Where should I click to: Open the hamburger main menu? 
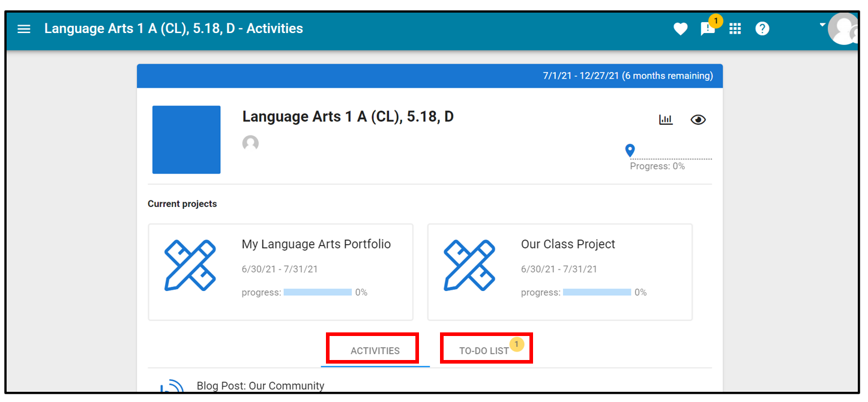tap(24, 29)
